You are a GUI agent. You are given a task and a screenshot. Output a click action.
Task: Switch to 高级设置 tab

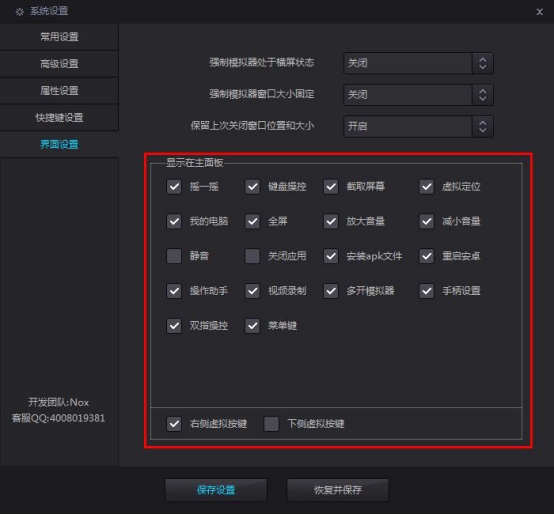(59, 64)
